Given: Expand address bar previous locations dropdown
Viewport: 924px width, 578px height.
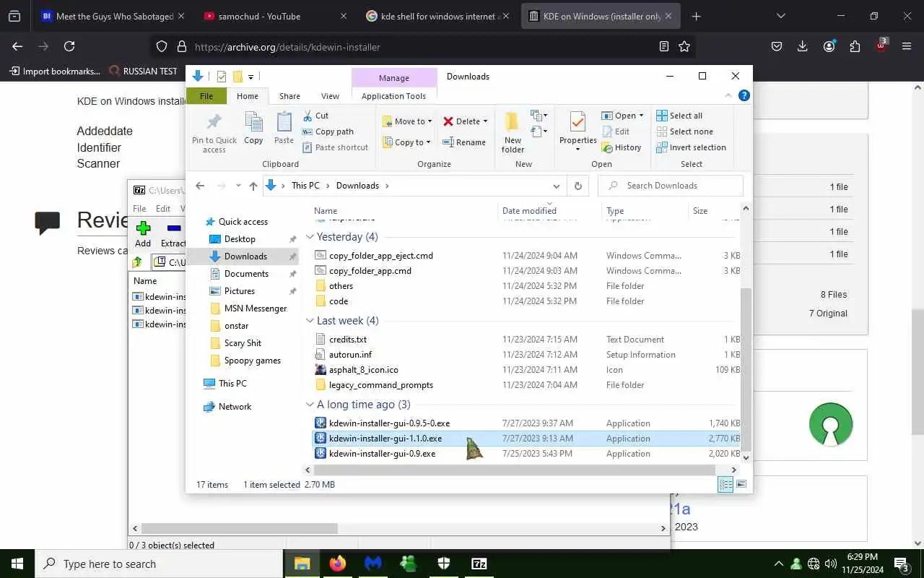Looking at the screenshot, I should 556,186.
